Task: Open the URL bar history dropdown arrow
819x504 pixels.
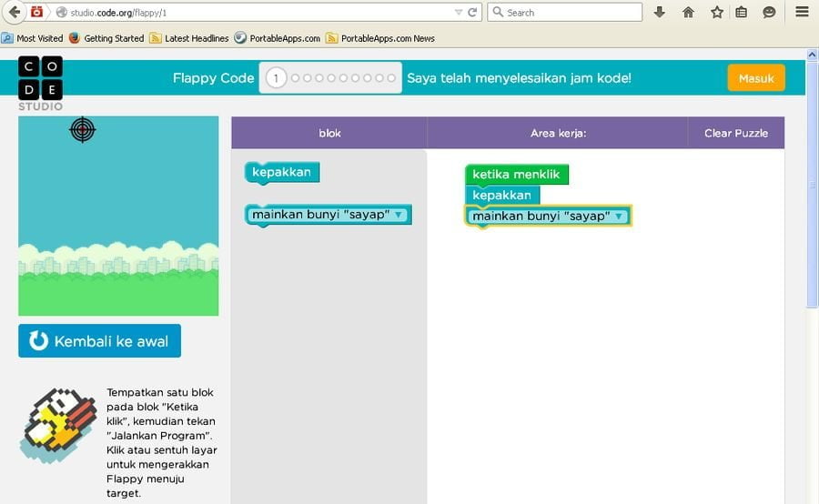Action: tap(458, 13)
